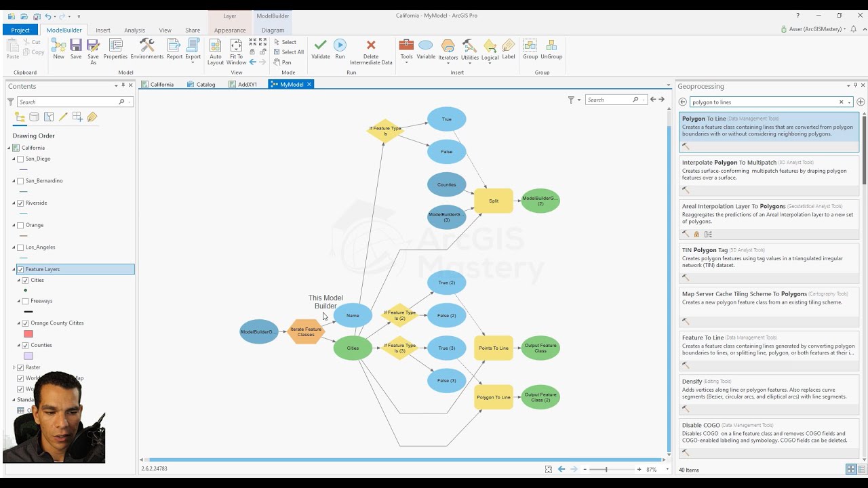The image size is (868, 488).
Task: Open Geoprocessing search history dropdown
Action: (849, 102)
